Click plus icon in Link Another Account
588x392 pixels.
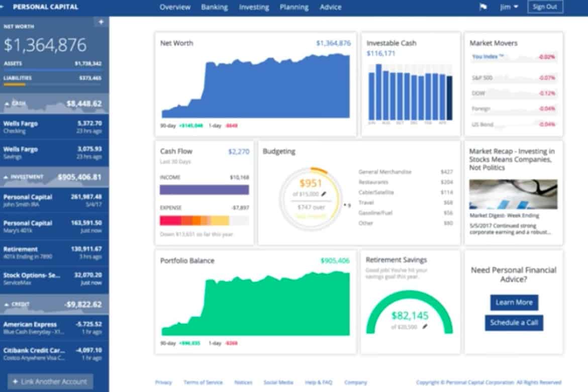pyautogui.click(x=16, y=381)
